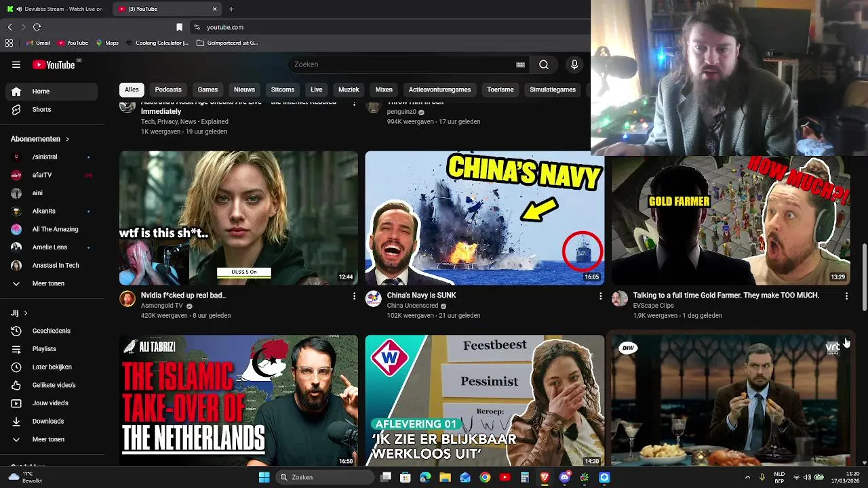Open Maps bookmark in bookmarks bar
868x488 pixels.
pyautogui.click(x=107, y=43)
